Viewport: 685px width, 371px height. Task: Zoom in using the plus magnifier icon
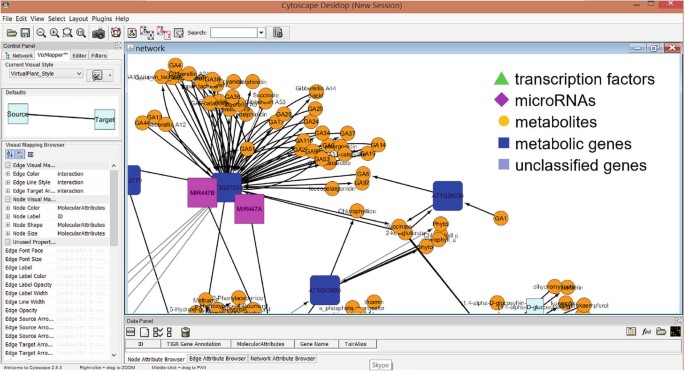point(54,33)
